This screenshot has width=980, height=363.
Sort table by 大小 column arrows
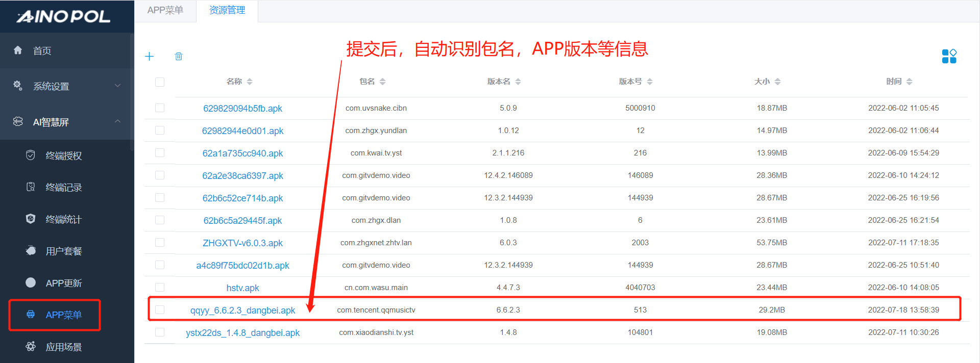point(777,82)
